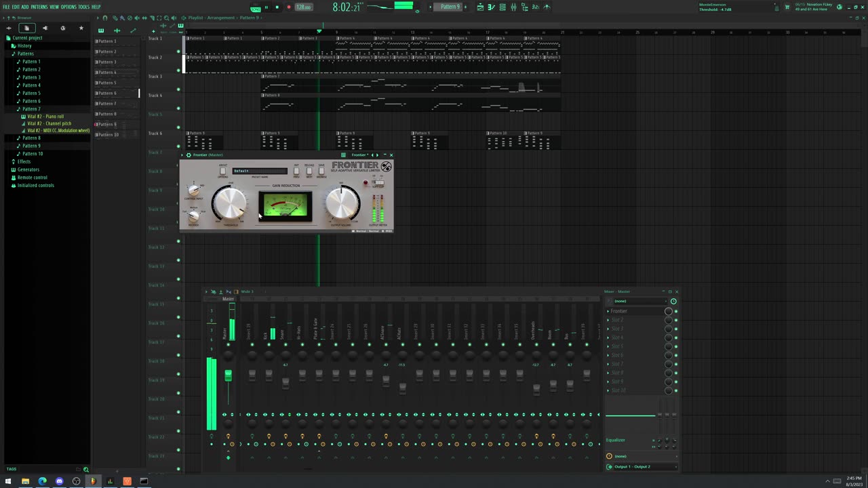Adjust Frontier THRESHOLD knob

click(x=229, y=203)
